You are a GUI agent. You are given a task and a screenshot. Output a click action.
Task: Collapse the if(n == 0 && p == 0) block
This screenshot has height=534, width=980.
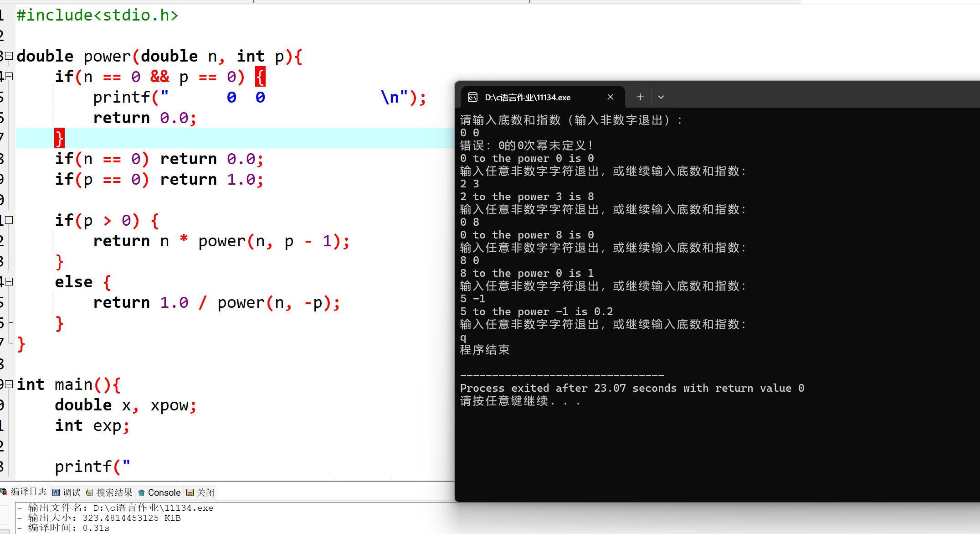tap(9, 77)
